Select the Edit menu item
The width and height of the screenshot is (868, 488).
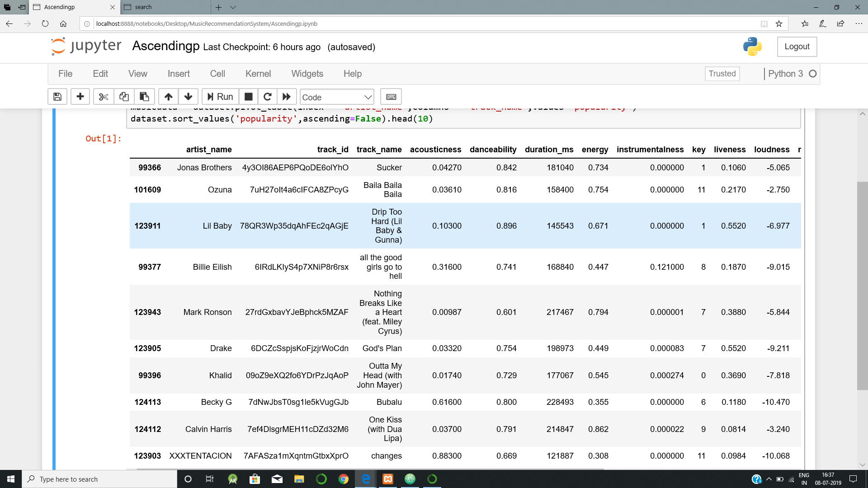tap(99, 74)
